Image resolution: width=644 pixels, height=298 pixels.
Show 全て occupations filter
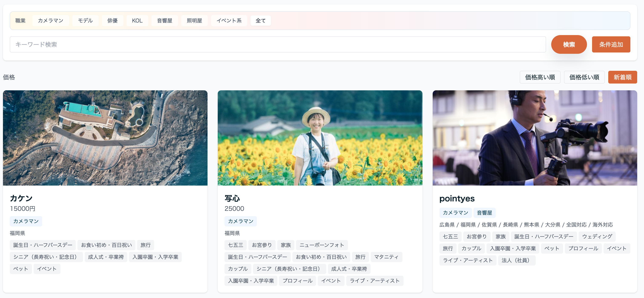[260, 20]
